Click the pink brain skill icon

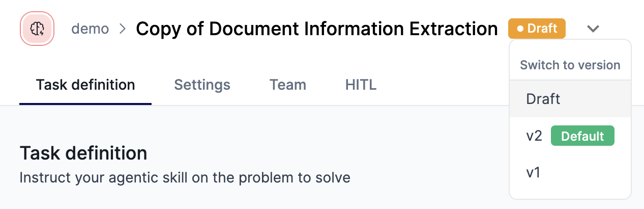(x=37, y=28)
